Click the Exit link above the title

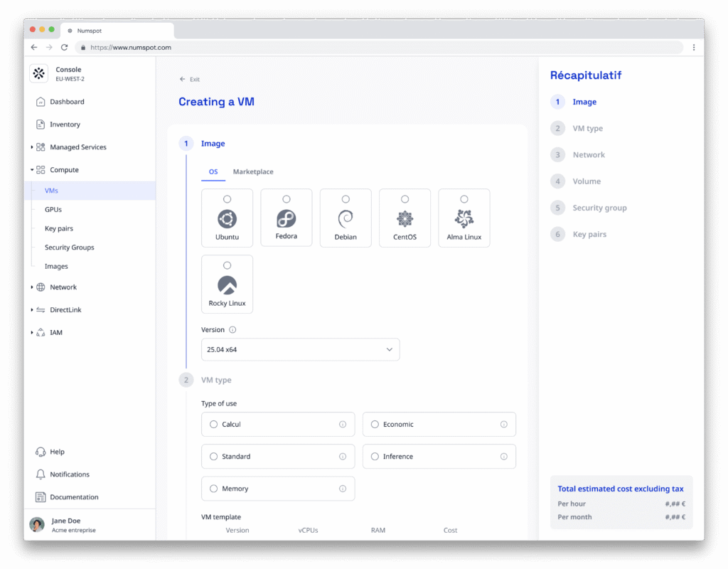click(190, 80)
